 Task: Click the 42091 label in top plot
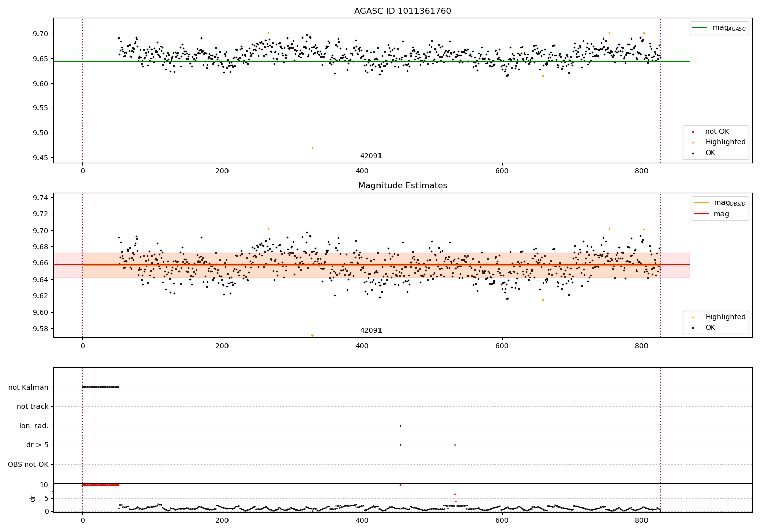pyautogui.click(x=371, y=156)
